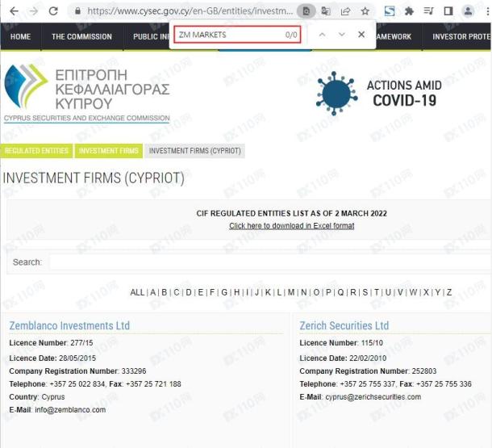
Task: Click the Search input field
Action: coord(269,262)
